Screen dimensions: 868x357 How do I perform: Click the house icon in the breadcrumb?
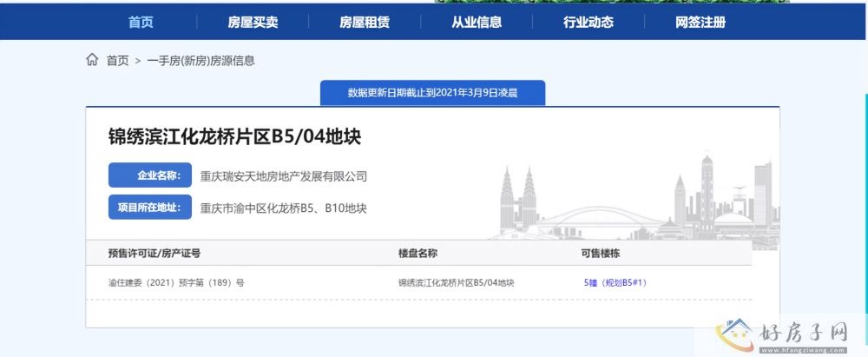92,60
